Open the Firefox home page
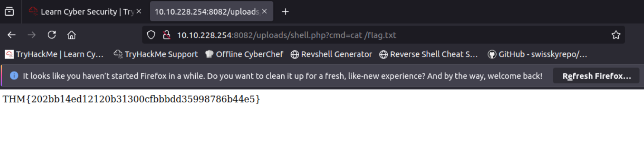 71,35
